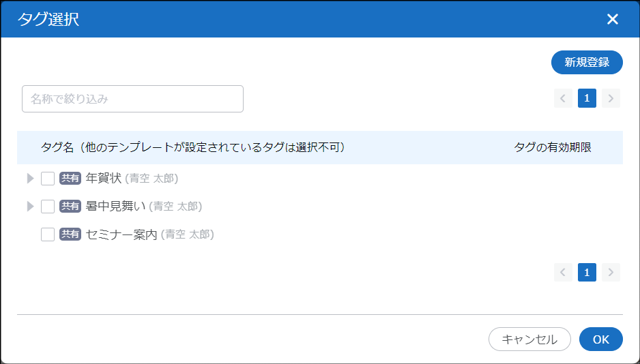Check the 年賀状 tag checkbox
The height and width of the screenshot is (364, 640).
tap(48, 179)
